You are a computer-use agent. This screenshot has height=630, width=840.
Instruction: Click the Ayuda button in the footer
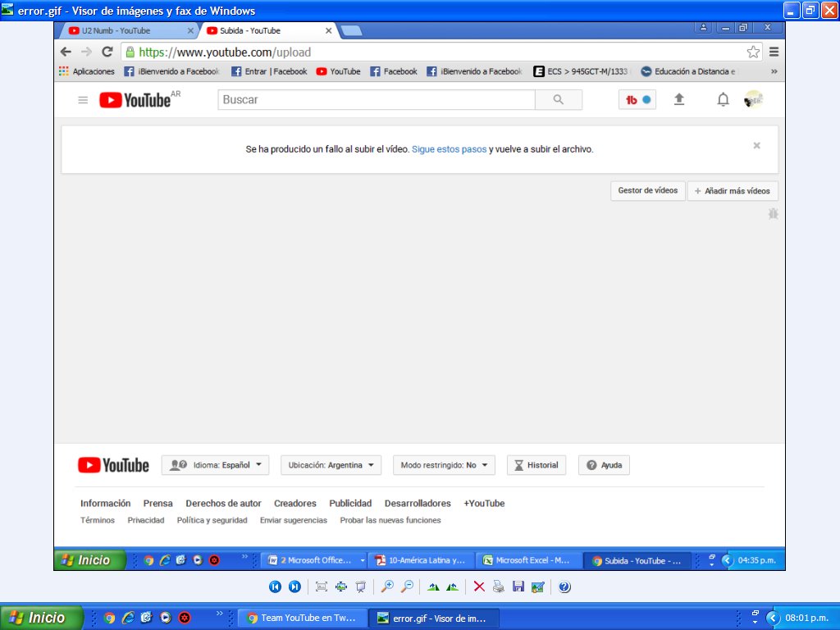[604, 465]
